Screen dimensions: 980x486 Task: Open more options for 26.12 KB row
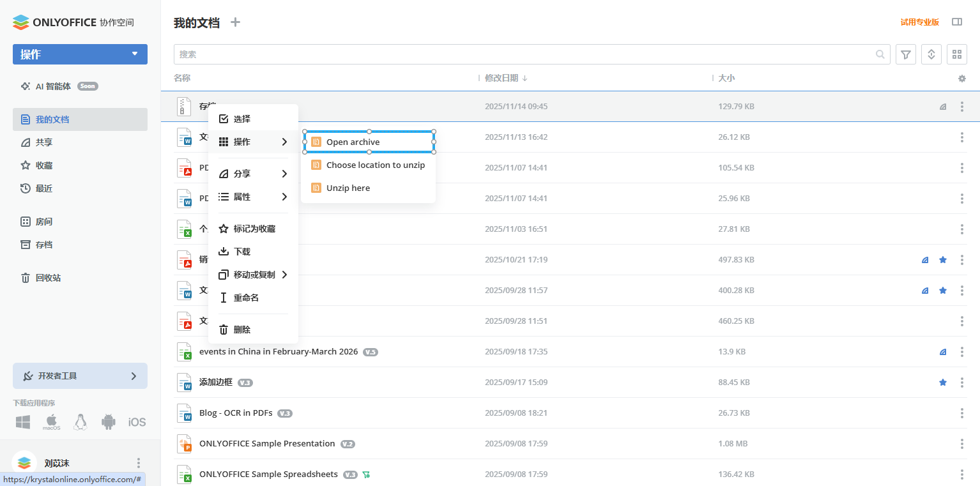tap(962, 137)
